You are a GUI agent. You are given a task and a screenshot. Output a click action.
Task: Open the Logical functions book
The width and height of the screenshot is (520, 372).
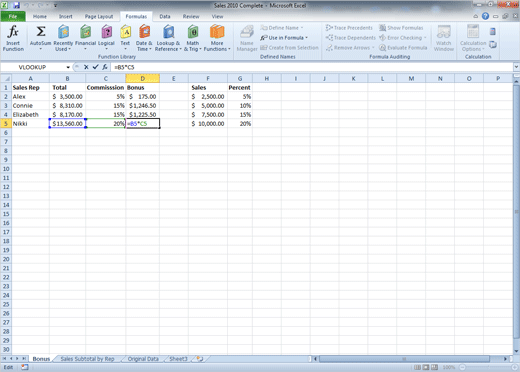[x=106, y=38]
